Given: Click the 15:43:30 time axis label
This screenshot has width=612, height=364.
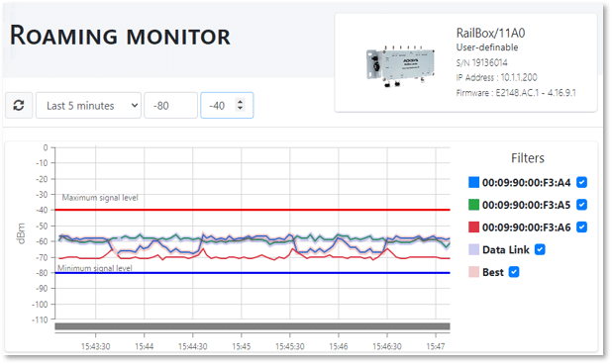Looking at the screenshot, I should pos(96,346).
